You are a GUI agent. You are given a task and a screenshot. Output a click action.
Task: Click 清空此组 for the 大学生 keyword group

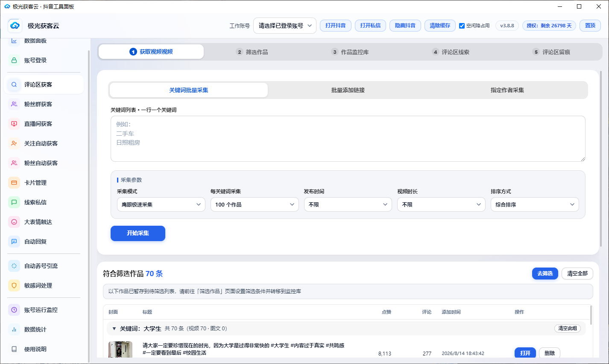[x=568, y=329]
